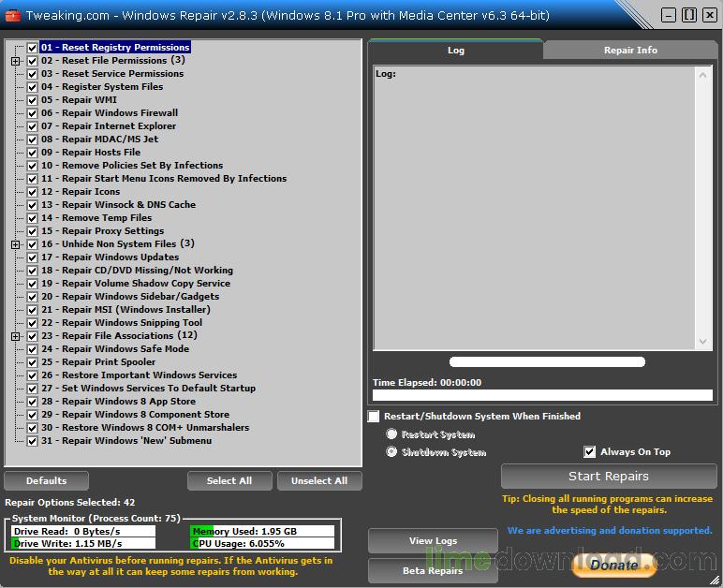Image resolution: width=723 pixels, height=588 pixels.
Task: Expand 16 - Unhide Non System Files node
Action: coord(16,244)
